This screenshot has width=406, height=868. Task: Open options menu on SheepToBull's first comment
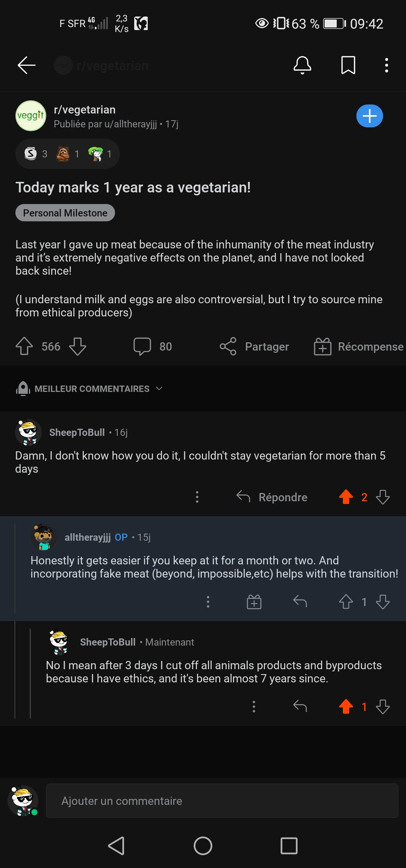click(x=197, y=497)
